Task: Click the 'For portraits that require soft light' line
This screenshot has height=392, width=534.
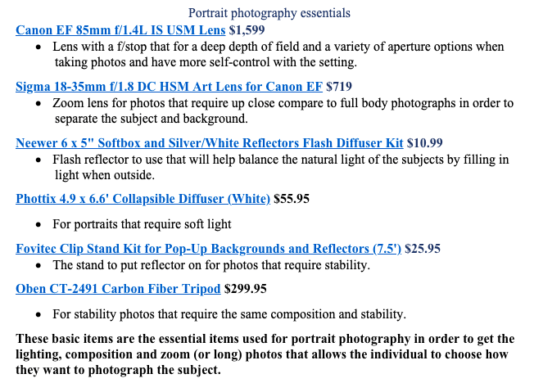Action: click(142, 224)
